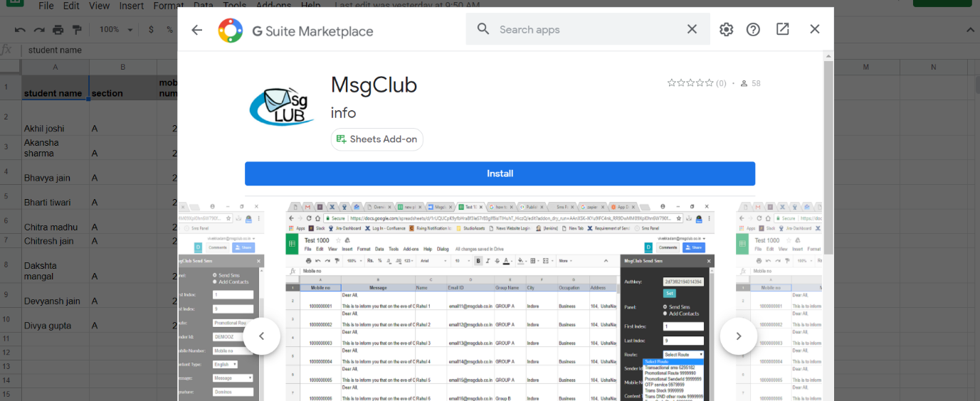Open Marketplace settings gear
980x401 pixels.
(x=726, y=29)
